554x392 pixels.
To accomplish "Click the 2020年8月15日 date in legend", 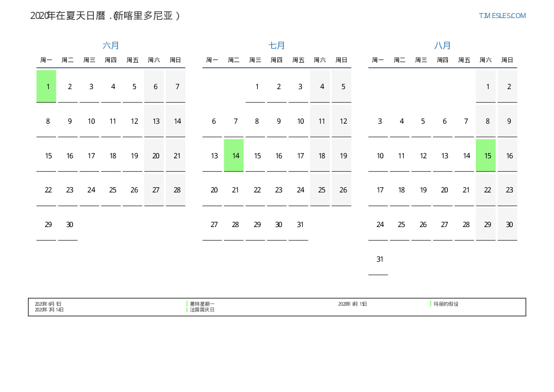I will [x=352, y=304].
